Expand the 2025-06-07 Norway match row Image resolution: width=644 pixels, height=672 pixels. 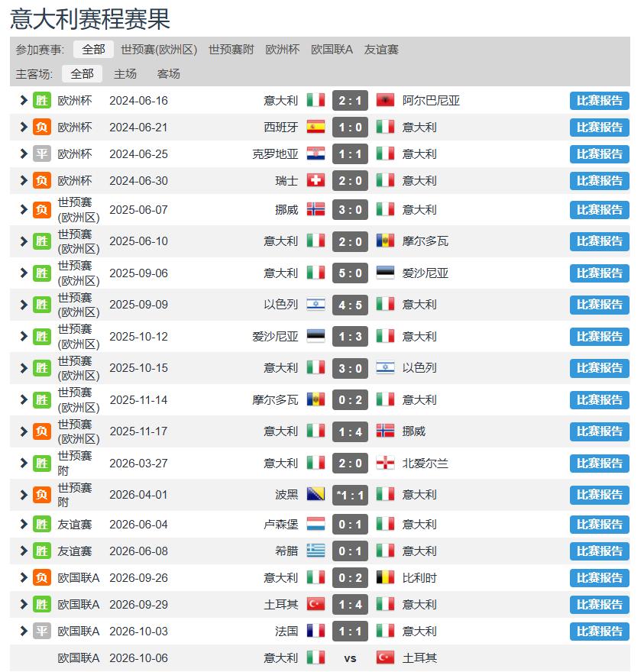24,209
